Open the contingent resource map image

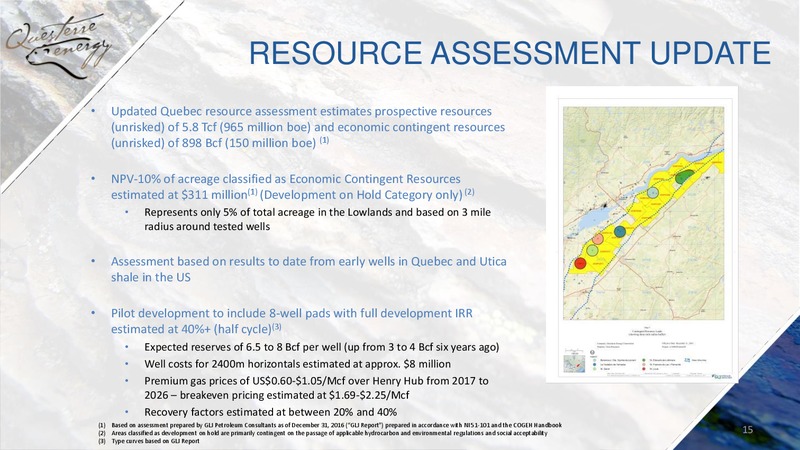click(642, 234)
